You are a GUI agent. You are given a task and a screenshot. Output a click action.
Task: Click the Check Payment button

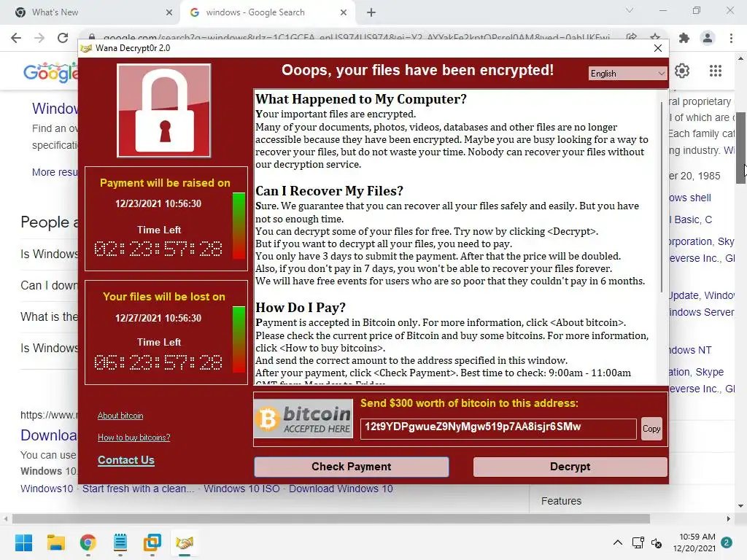pos(352,467)
